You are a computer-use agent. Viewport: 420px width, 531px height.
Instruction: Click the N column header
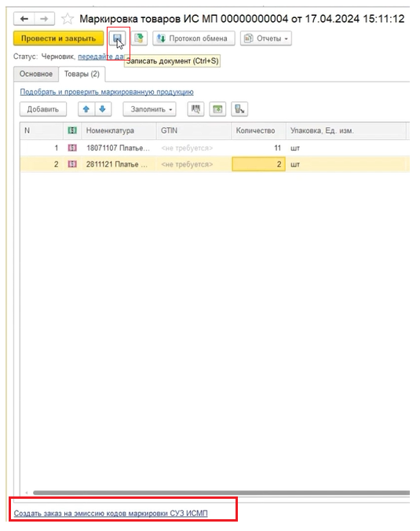42,130
